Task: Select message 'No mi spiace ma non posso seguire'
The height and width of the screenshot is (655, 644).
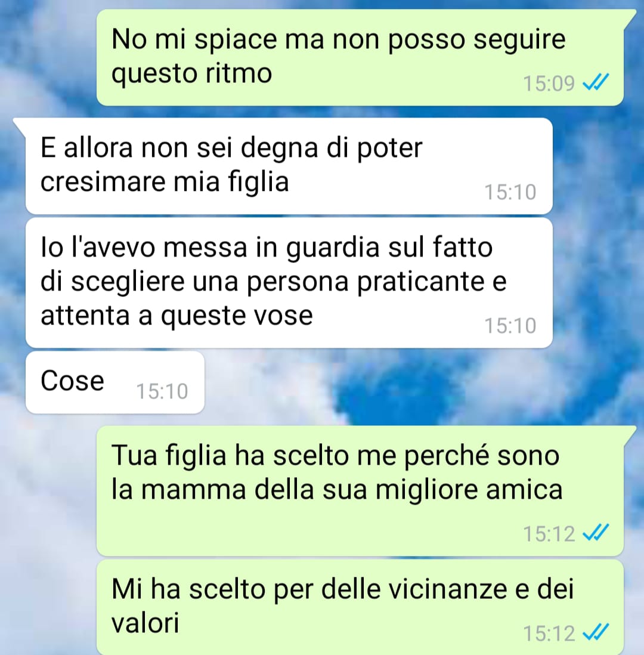Action: click(x=360, y=57)
